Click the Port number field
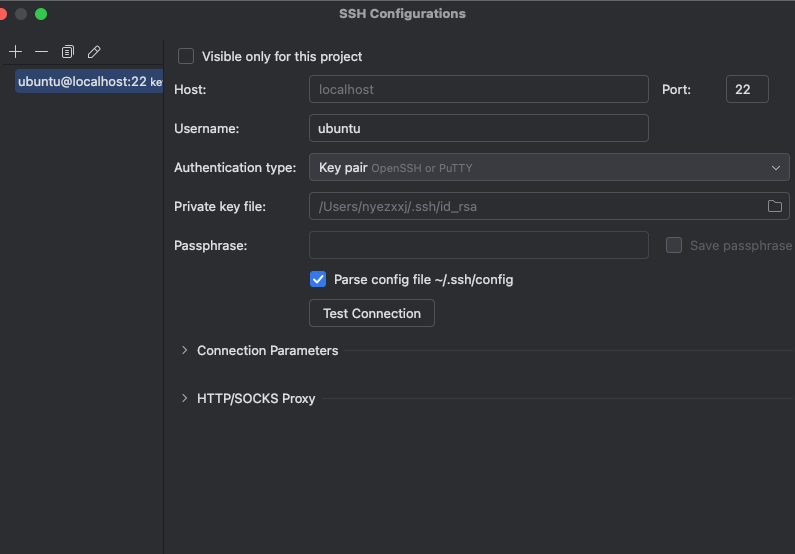 pyautogui.click(x=746, y=89)
